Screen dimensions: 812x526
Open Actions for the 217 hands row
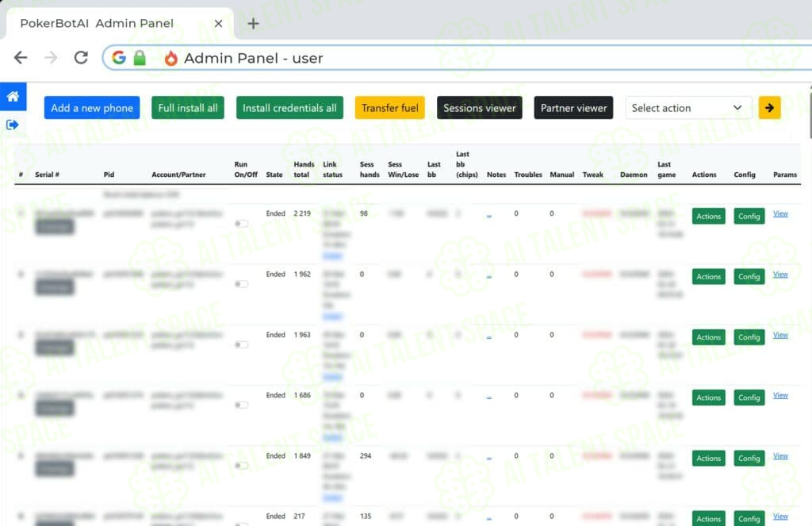(708, 518)
